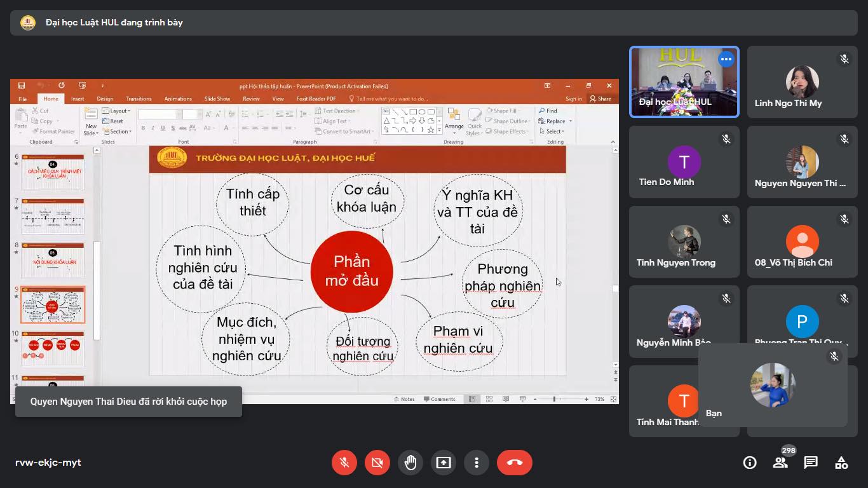Raise hand in the meeting
The height and width of the screenshot is (488, 868).
point(410,463)
